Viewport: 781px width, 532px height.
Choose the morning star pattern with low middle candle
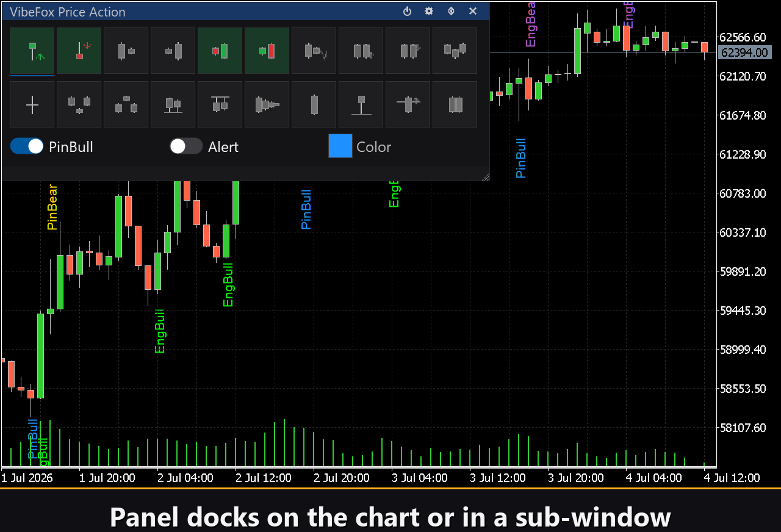tap(79, 104)
